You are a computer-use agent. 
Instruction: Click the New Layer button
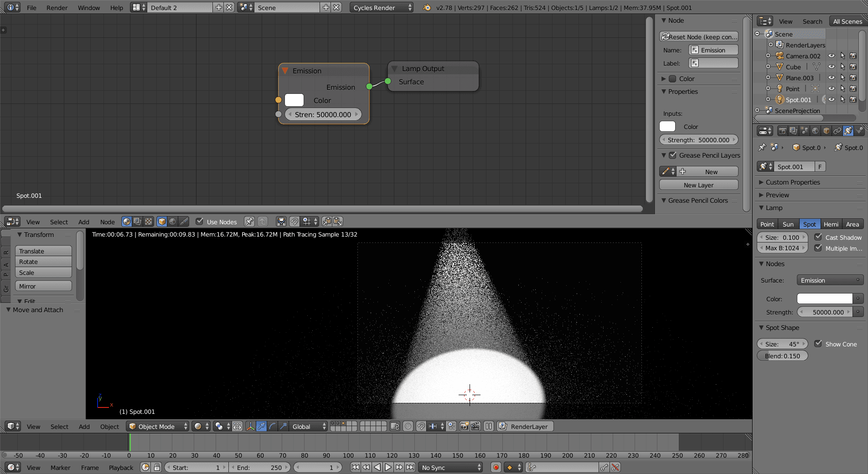coord(698,185)
